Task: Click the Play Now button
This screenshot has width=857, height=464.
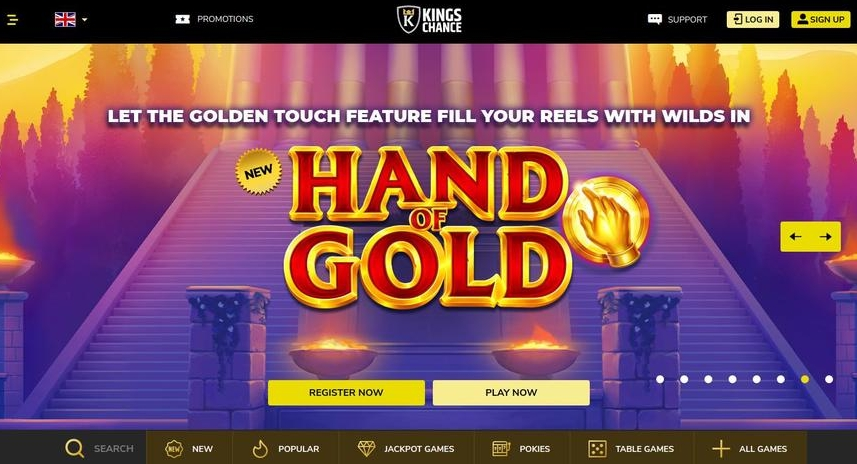Action: (511, 392)
